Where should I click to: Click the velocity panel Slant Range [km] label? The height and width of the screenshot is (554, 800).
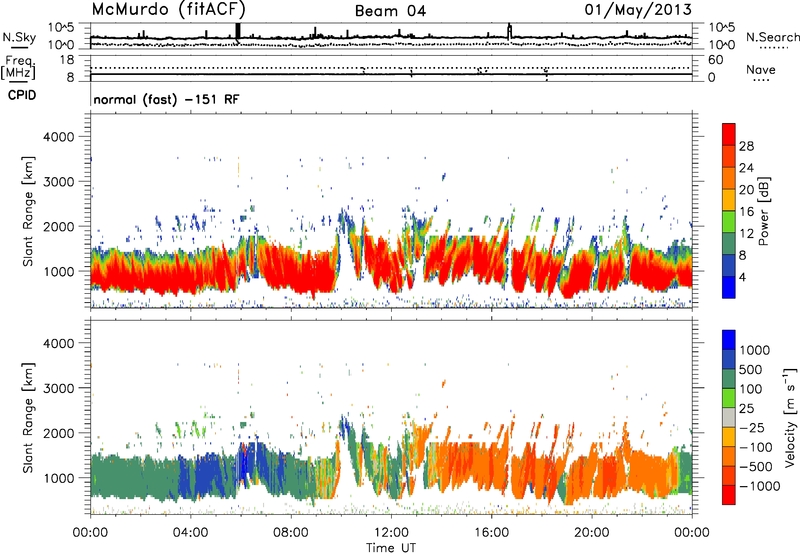click(28, 418)
